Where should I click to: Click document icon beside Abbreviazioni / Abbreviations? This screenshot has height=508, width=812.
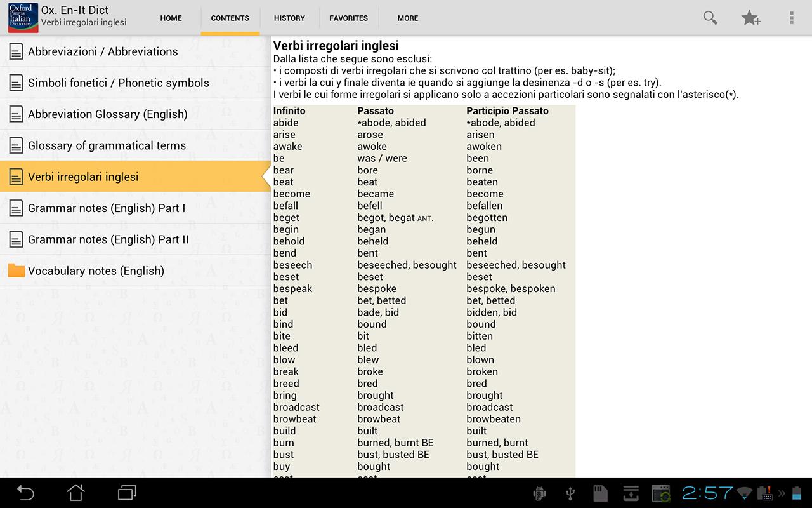pos(16,51)
